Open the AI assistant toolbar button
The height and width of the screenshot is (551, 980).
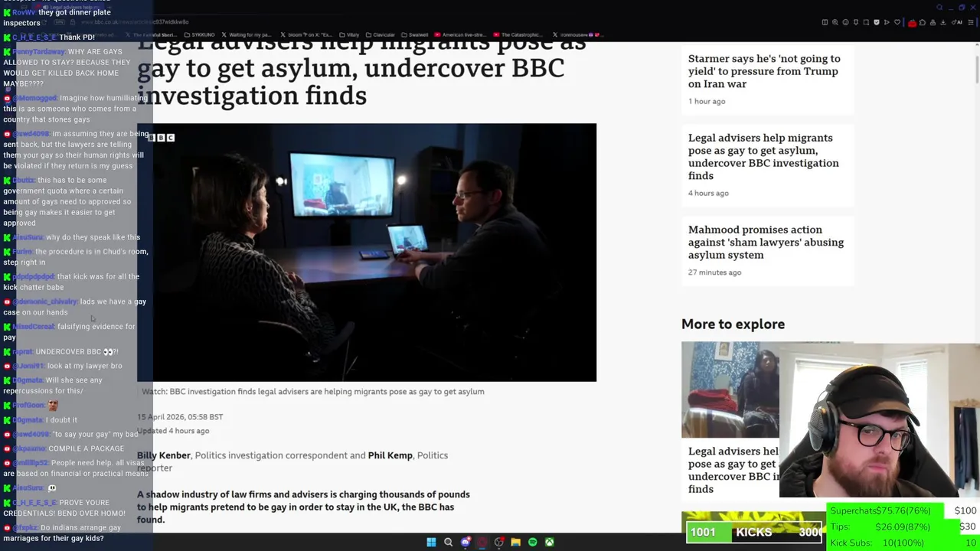pyautogui.click(x=957, y=22)
